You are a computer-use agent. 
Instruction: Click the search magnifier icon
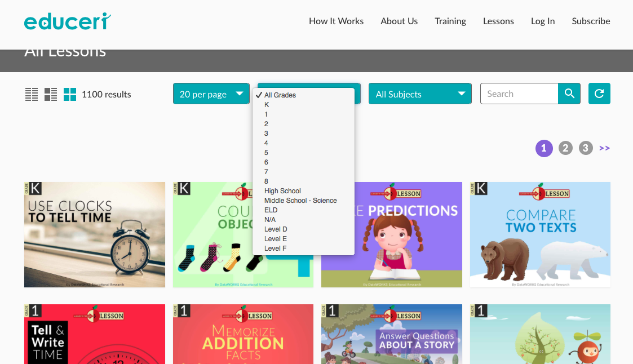pyautogui.click(x=569, y=94)
